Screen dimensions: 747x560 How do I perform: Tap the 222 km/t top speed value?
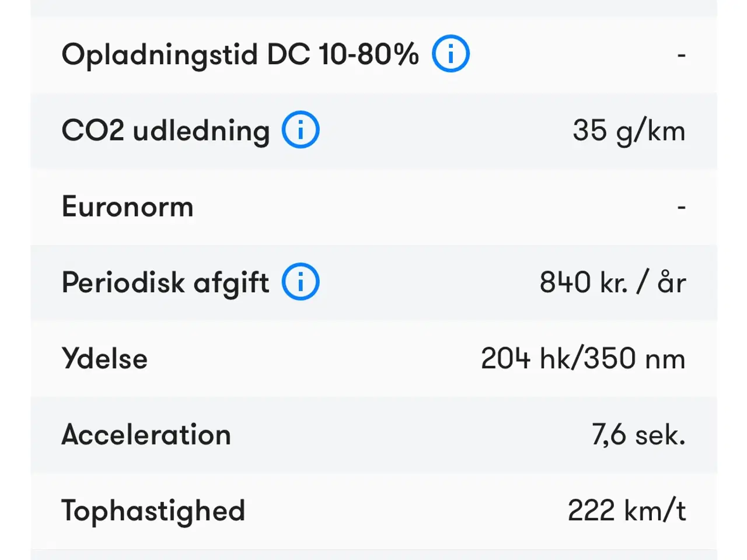626,510
